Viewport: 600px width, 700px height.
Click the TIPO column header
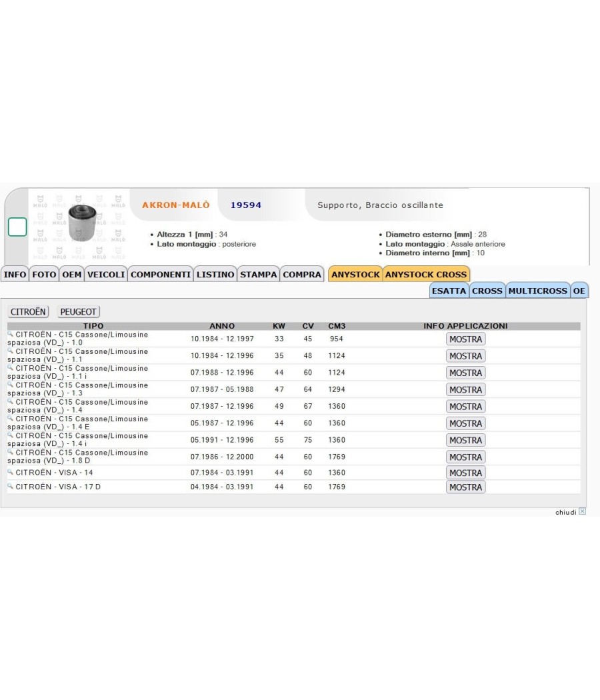click(x=93, y=326)
